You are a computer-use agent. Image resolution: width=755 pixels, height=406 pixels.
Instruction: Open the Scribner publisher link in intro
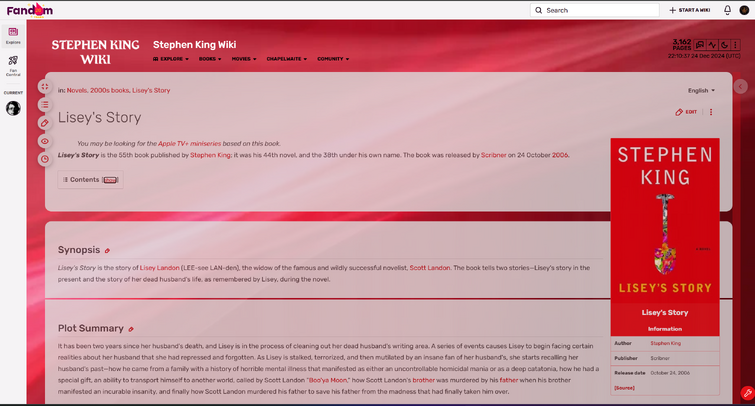tap(494, 155)
